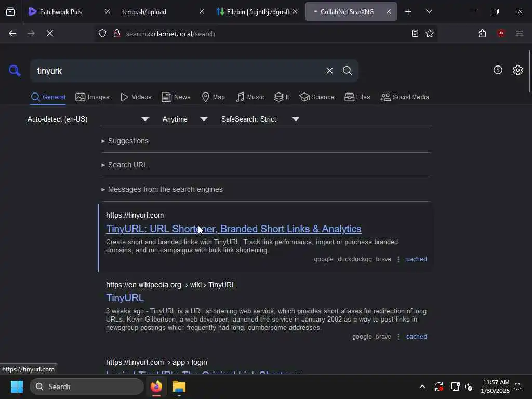The width and height of the screenshot is (532, 399).
Task: Open the tinyurl.com app login URL
Action: 156,362
